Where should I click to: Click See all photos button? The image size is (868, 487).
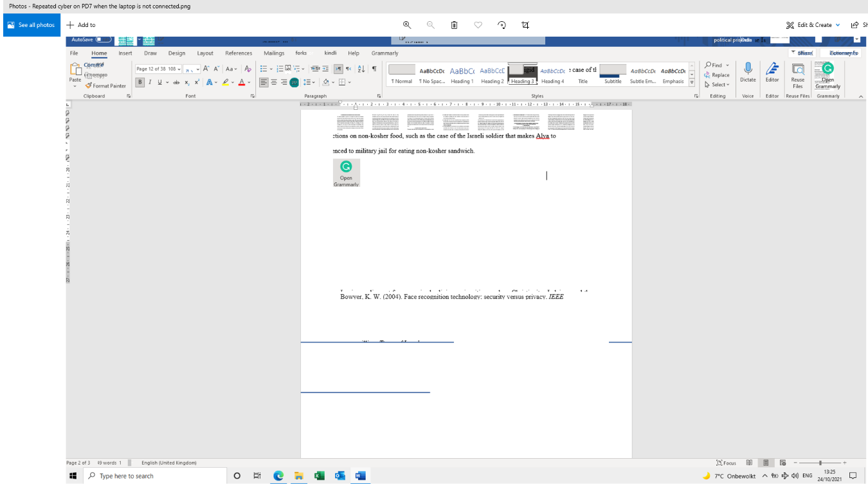click(32, 25)
